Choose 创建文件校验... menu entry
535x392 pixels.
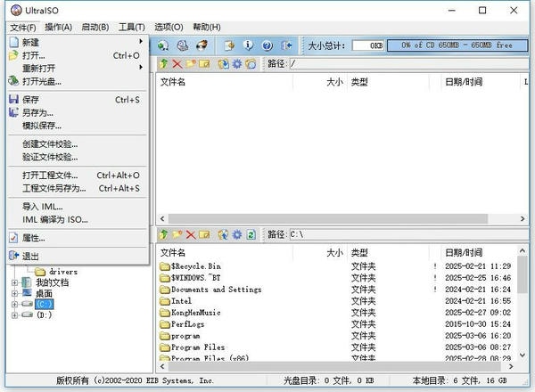(x=78, y=144)
